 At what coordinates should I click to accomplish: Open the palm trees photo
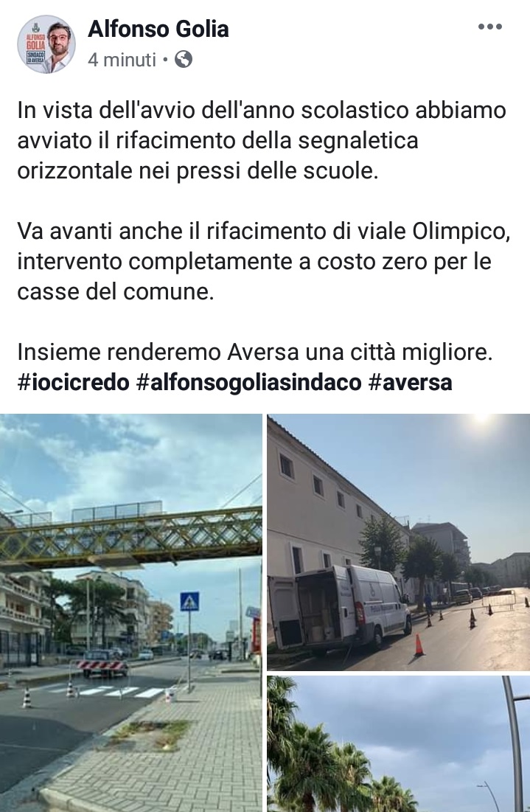coord(399,744)
